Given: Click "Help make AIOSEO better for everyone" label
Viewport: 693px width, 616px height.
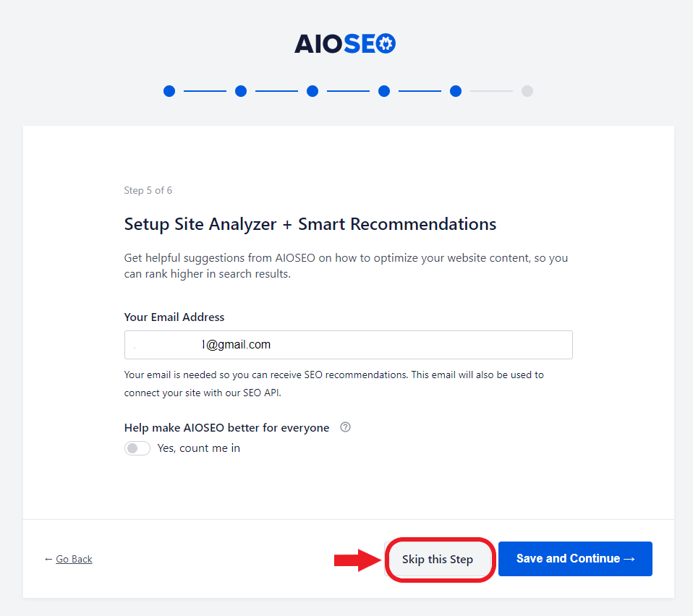Looking at the screenshot, I should click(226, 428).
